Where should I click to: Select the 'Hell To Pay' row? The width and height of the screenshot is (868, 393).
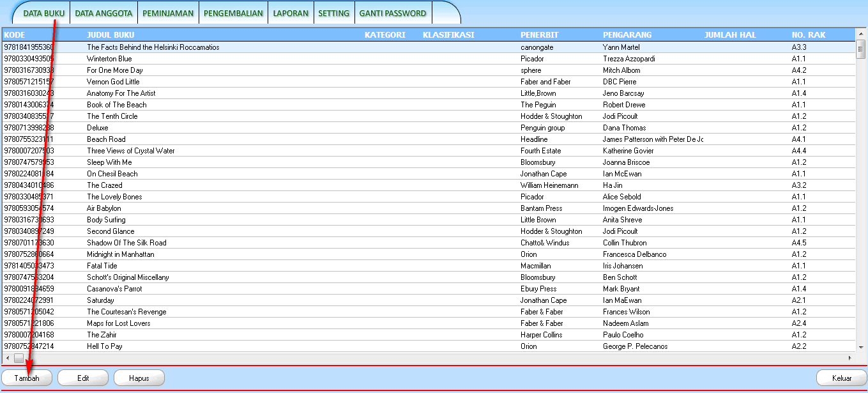(429, 346)
